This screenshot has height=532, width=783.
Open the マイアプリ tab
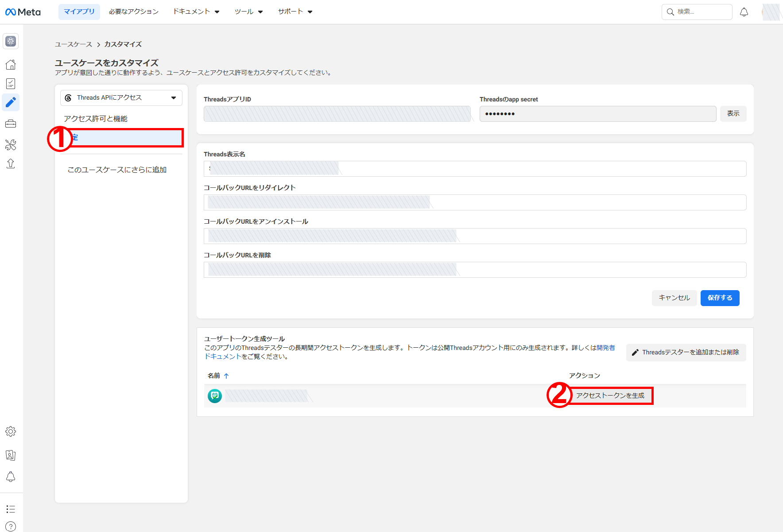[x=79, y=12]
